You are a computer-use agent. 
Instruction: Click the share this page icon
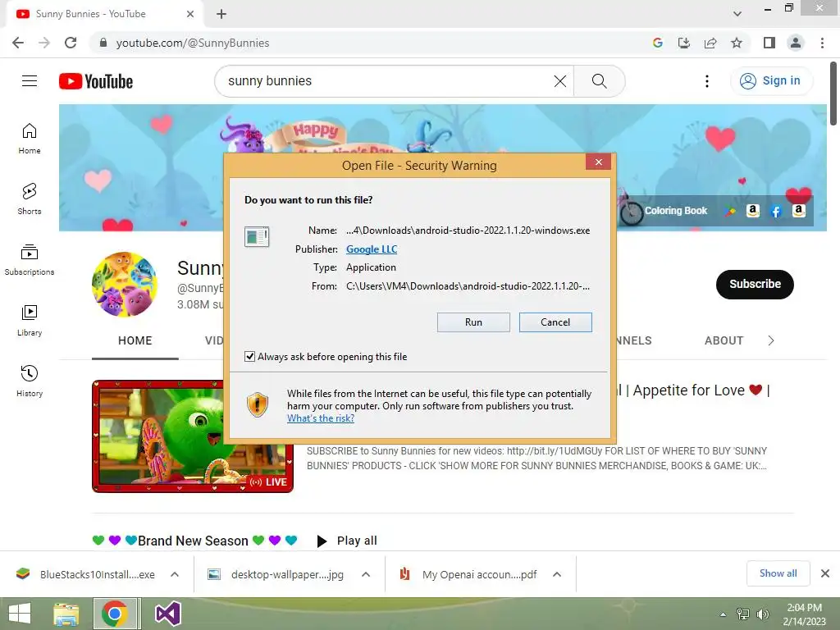point(710,43)
